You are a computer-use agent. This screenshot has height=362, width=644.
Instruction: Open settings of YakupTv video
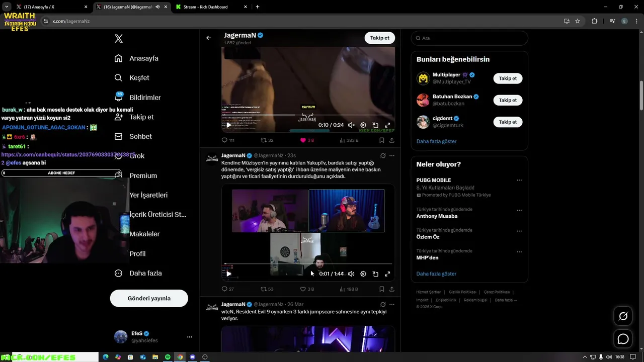pos(363,274)
